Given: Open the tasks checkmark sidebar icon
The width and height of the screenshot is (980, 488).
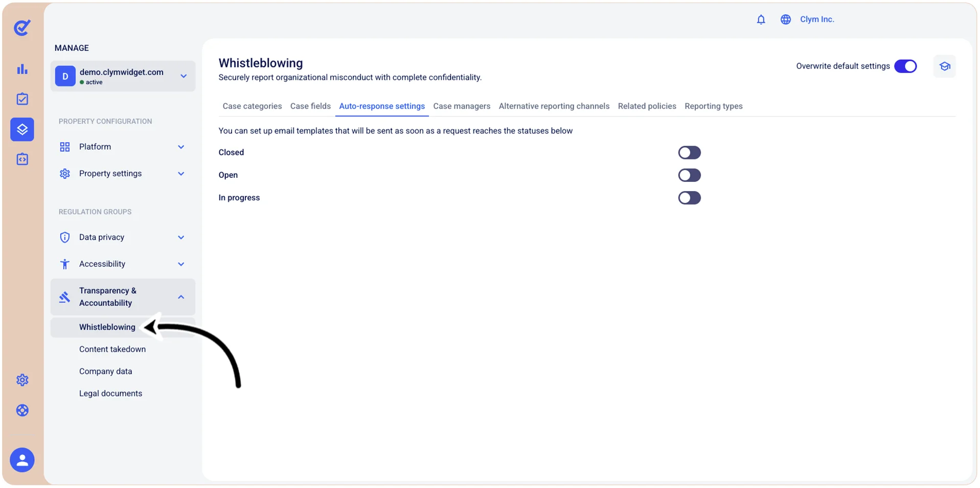Looking at the screenshot, I should tap(22, 99).
